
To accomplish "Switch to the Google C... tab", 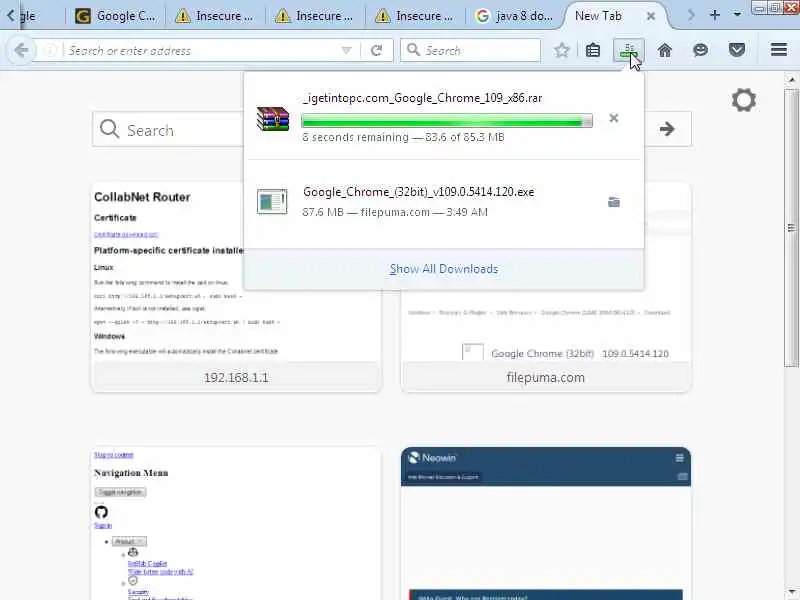I will pos(115,16).
